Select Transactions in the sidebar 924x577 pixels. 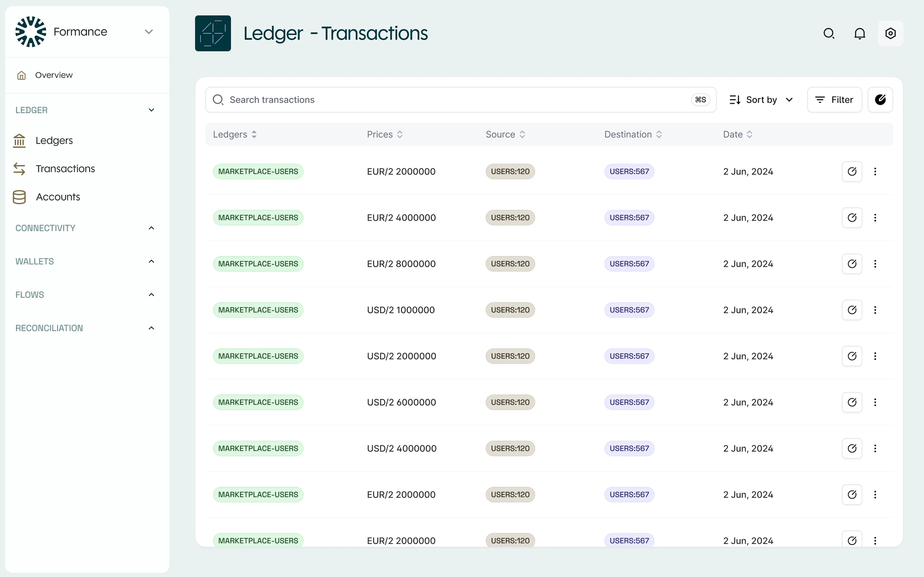(66, 169)
